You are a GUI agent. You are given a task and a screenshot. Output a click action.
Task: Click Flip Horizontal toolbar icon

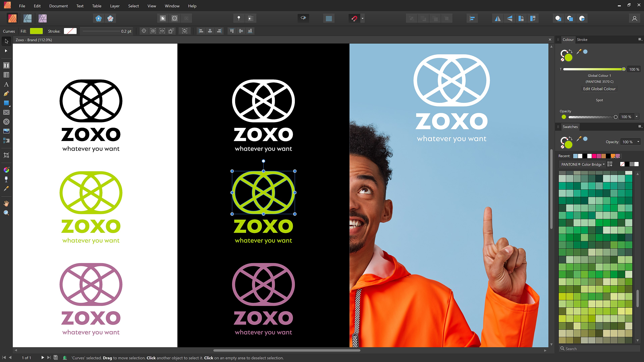(x=497, y=18)
